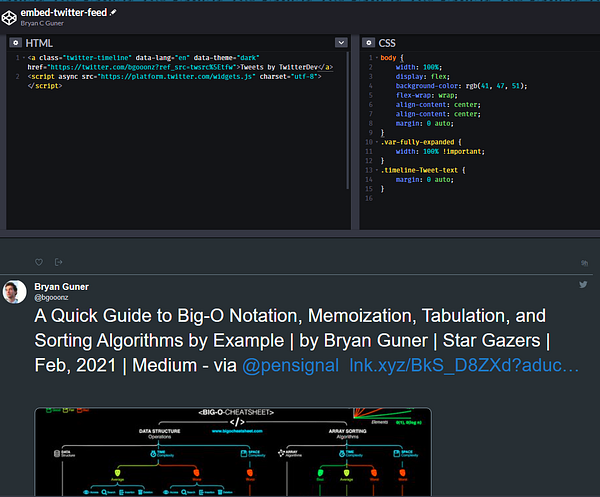Like the pen with heart icon
This screenshot has height=497, width=600.
pos(39,262)
